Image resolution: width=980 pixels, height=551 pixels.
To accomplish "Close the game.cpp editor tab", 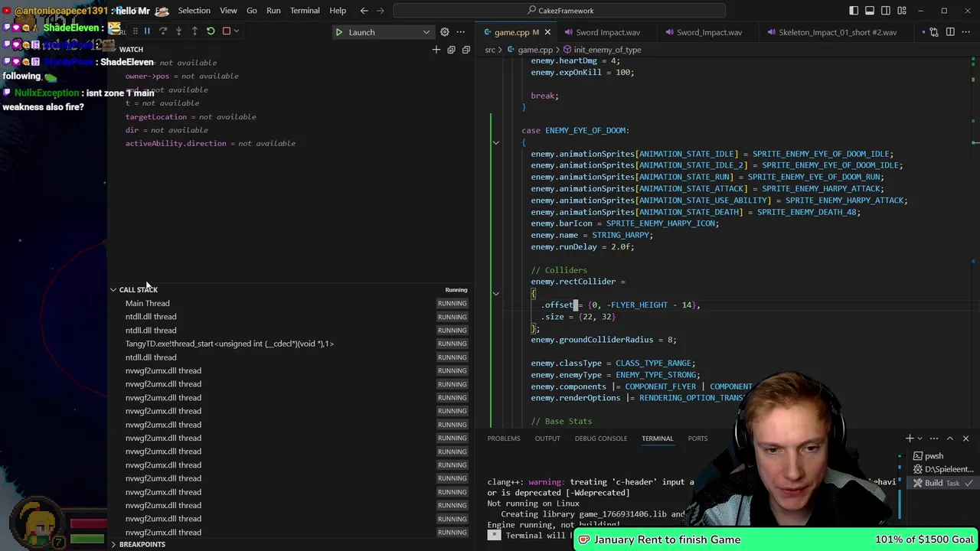I will (x=547, y=32).
